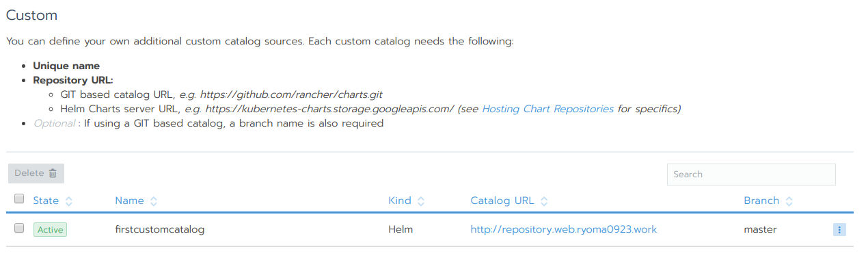Click sort arrows next to Kind header

[x=421, y=201]
